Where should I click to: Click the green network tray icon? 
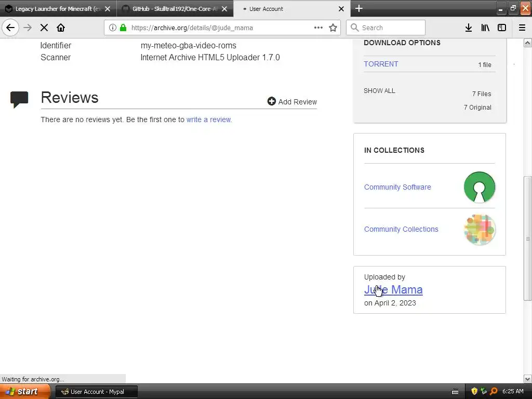(484, 391)
